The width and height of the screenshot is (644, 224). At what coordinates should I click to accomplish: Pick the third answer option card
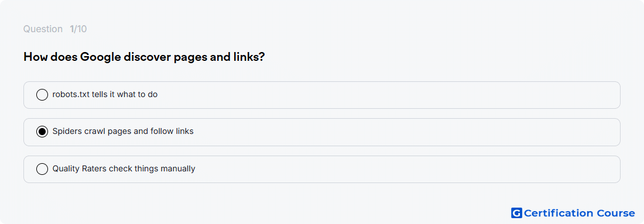321,169
